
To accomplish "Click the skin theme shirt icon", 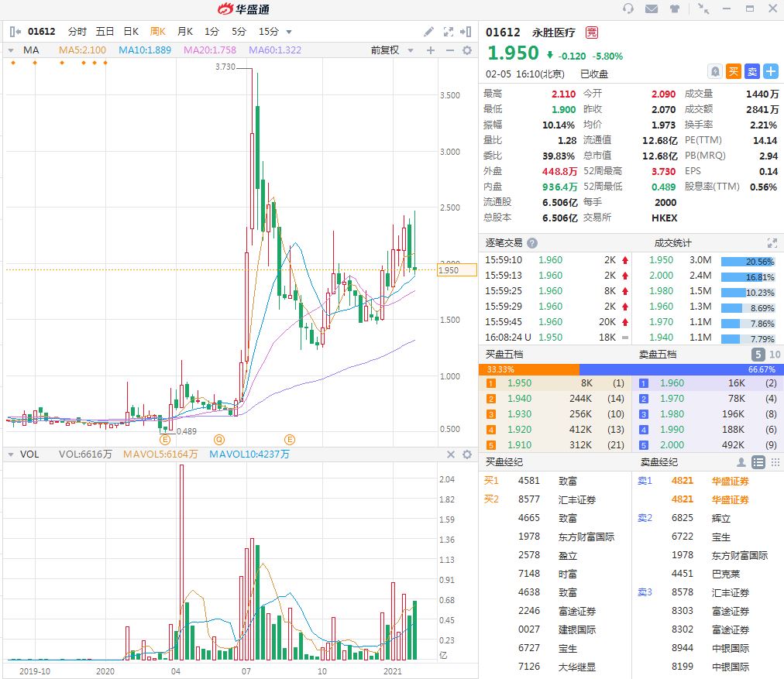I will [675, 9].
